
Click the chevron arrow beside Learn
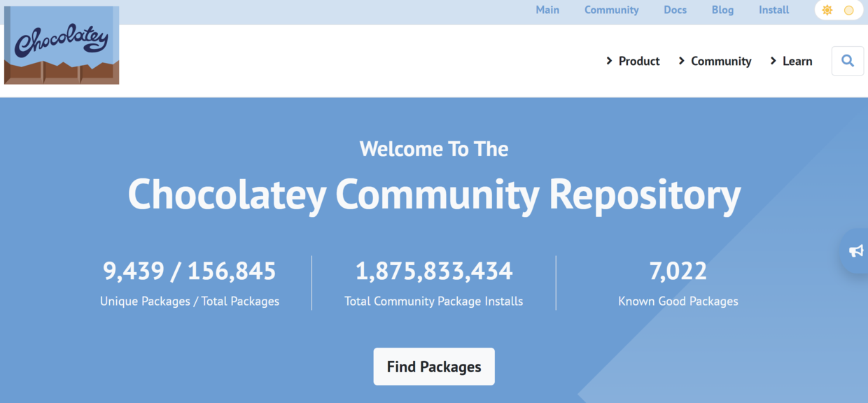pos(773,61)
